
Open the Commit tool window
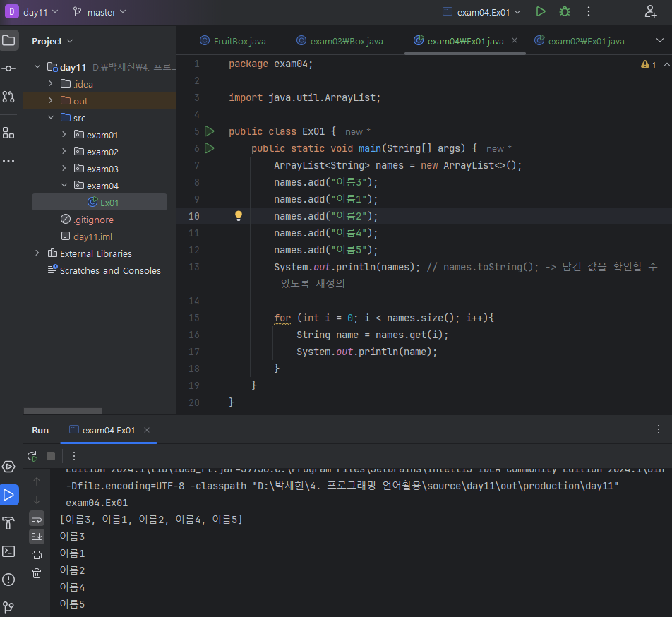9,68
